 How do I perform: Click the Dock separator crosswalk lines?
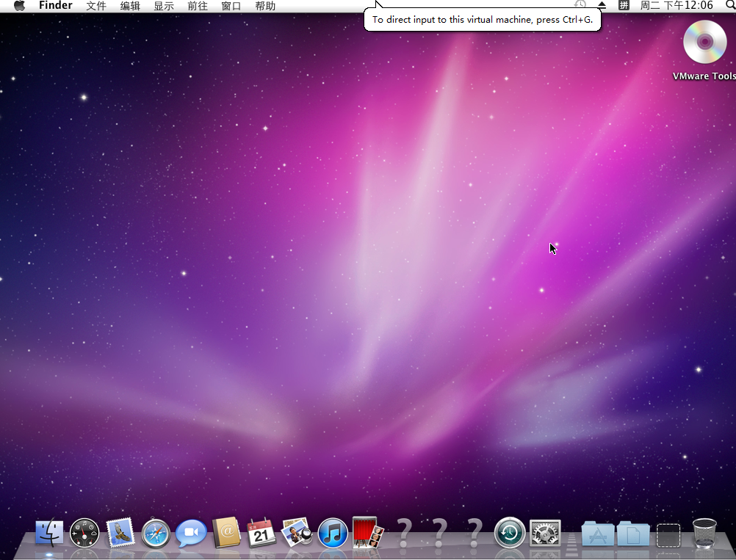point(571,545)
